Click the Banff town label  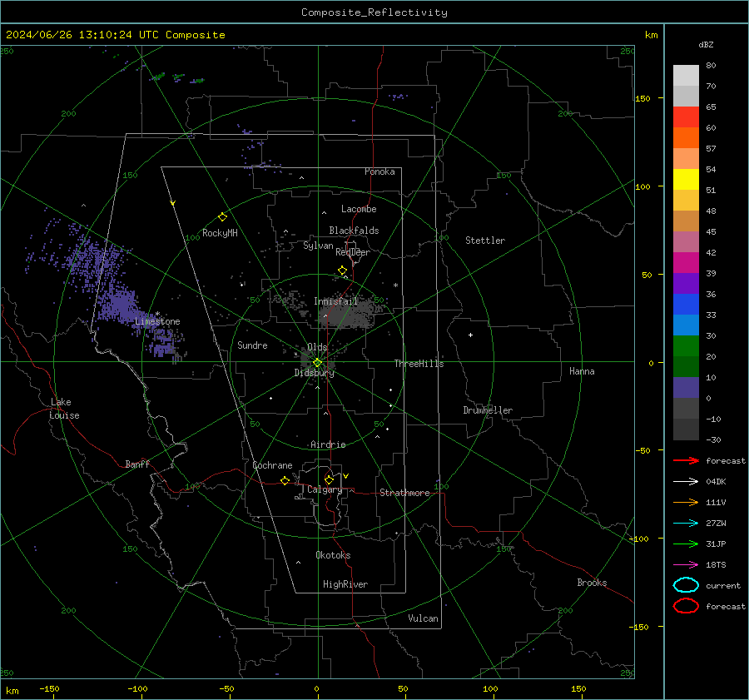pyautogui.click(x=137, y=464)
